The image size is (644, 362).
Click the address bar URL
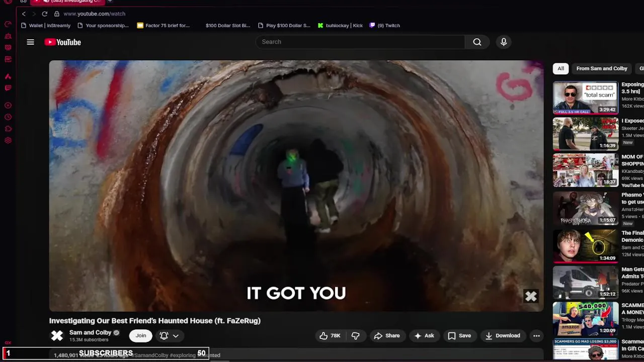[95, 14]
